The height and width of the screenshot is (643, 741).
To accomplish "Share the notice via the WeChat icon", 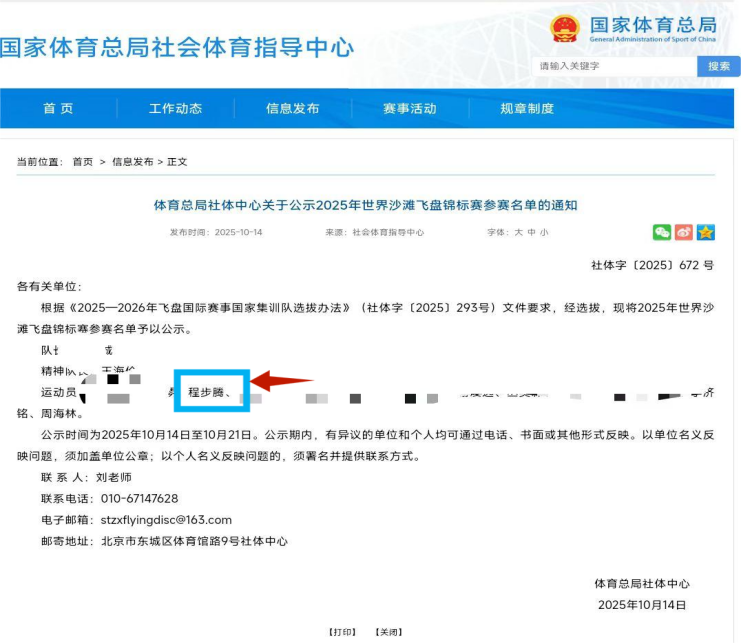I will [661, 232].
